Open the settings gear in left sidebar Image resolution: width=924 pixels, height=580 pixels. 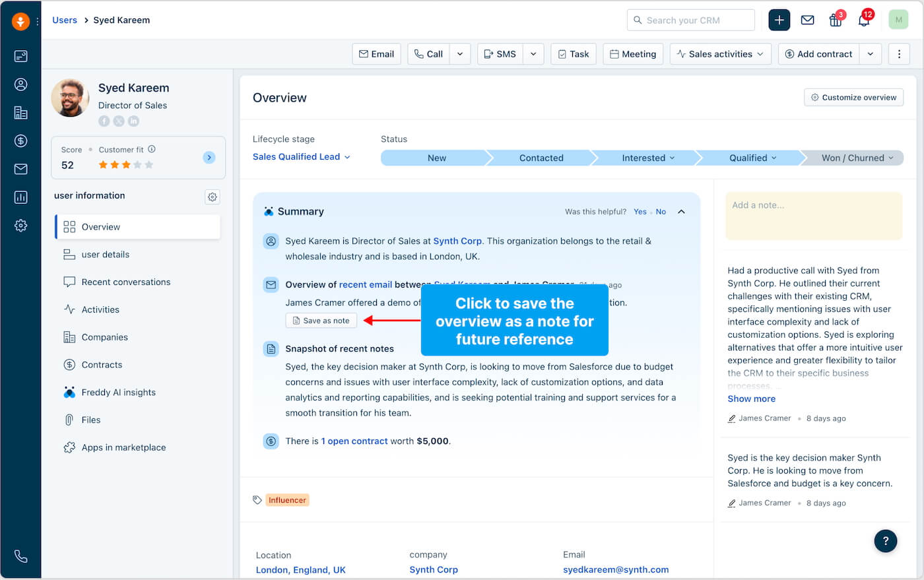pos(21,226)
